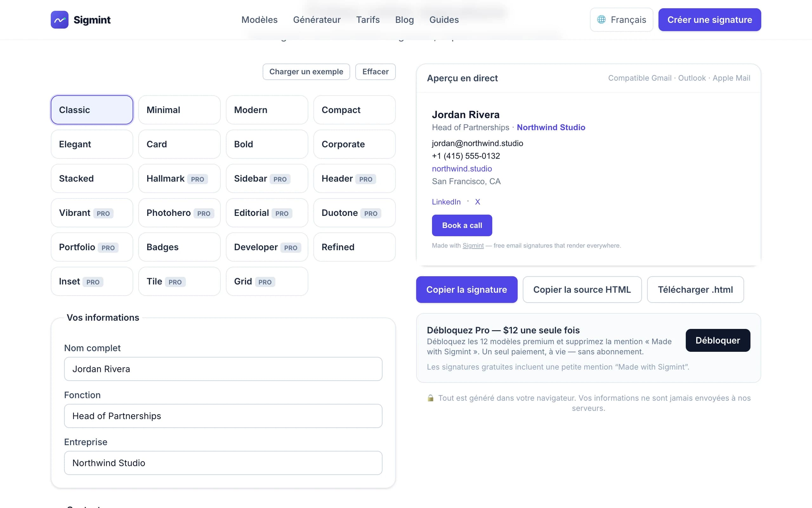
Task: Select the Compact template
Action: click(354, 110)
